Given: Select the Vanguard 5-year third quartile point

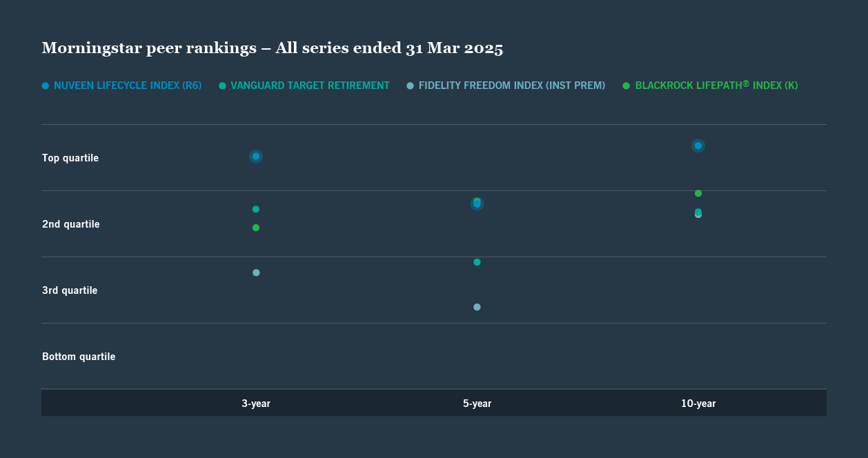Looking at the screenshot, I should click(x=477, y=262).
